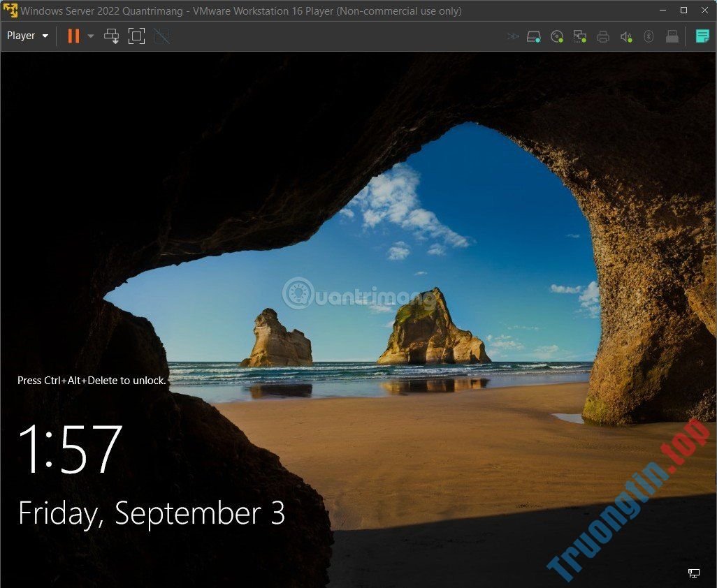Click the CD/DVD drive device icon
The image size is (717, 588).
click(x=557, y=36)
